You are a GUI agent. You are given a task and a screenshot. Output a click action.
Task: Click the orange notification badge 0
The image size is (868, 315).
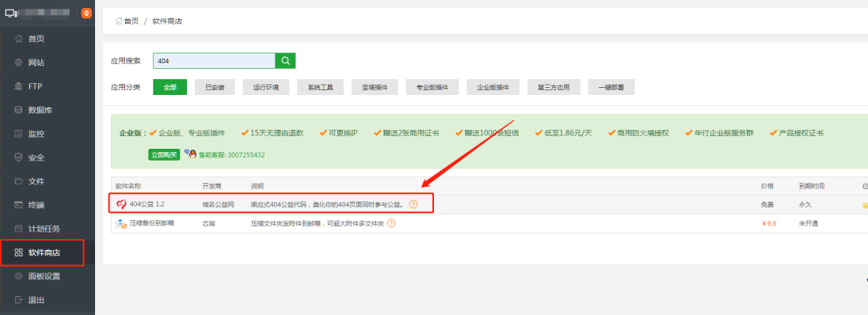coord(86,13)
